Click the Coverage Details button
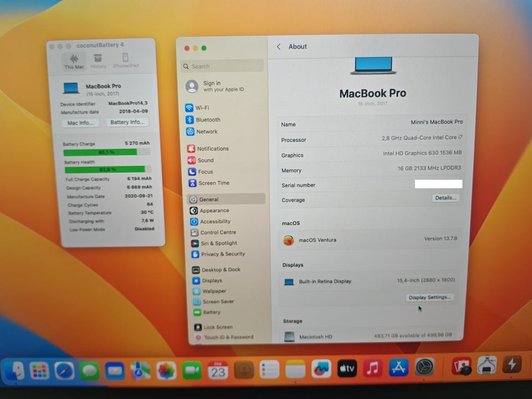Image resolution: width=532 pixels, height=399 pixels. (x=446, y=198)
